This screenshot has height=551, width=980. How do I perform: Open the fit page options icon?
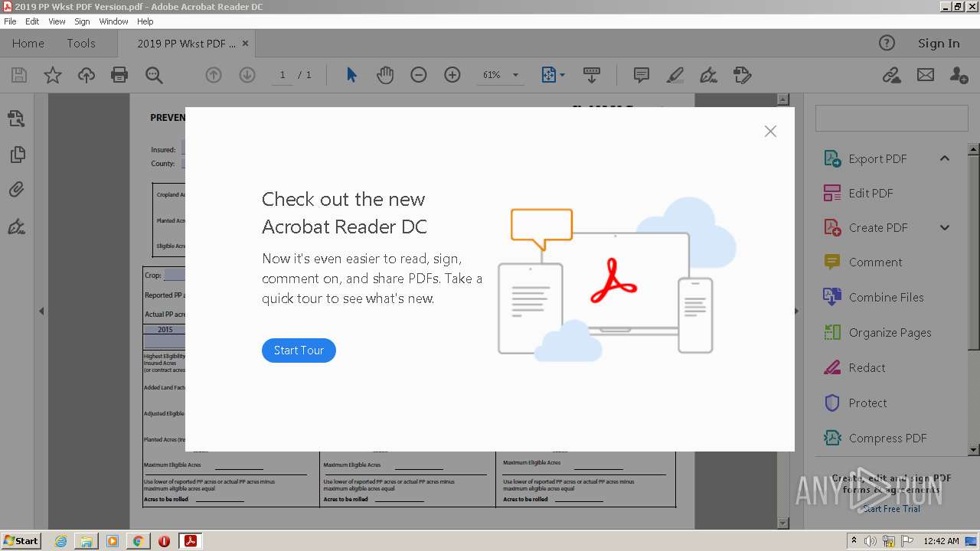coord(553,75)
